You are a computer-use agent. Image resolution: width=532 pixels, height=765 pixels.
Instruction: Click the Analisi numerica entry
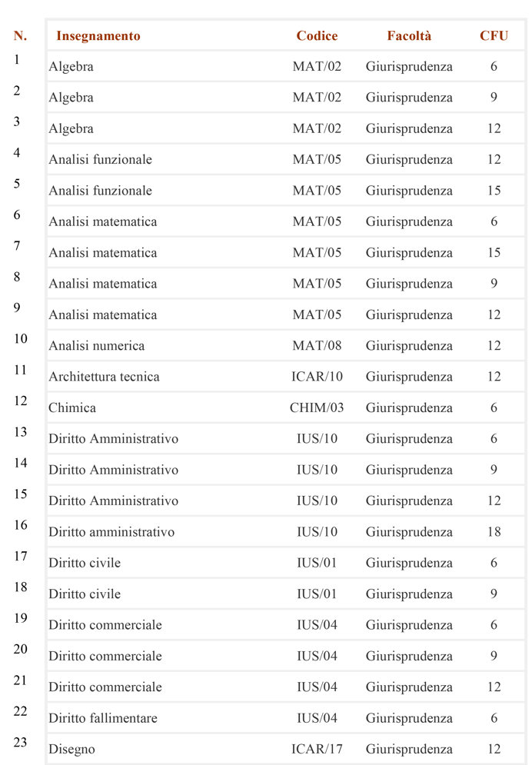coord(97,345)
